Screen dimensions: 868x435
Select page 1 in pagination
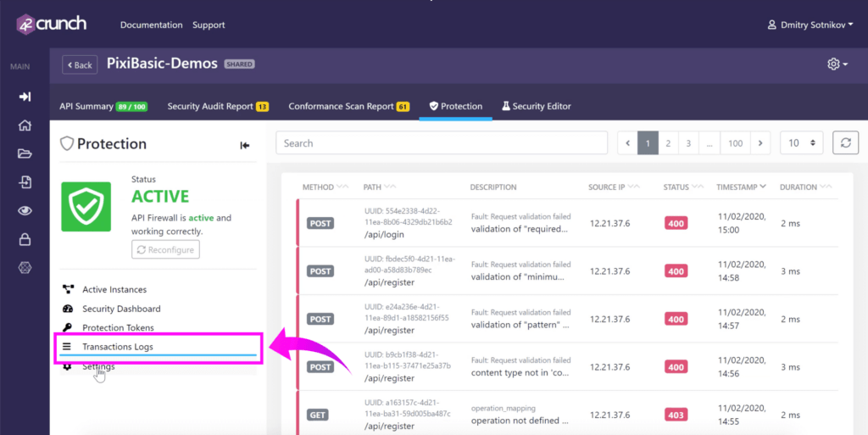[x=648, y=142]
